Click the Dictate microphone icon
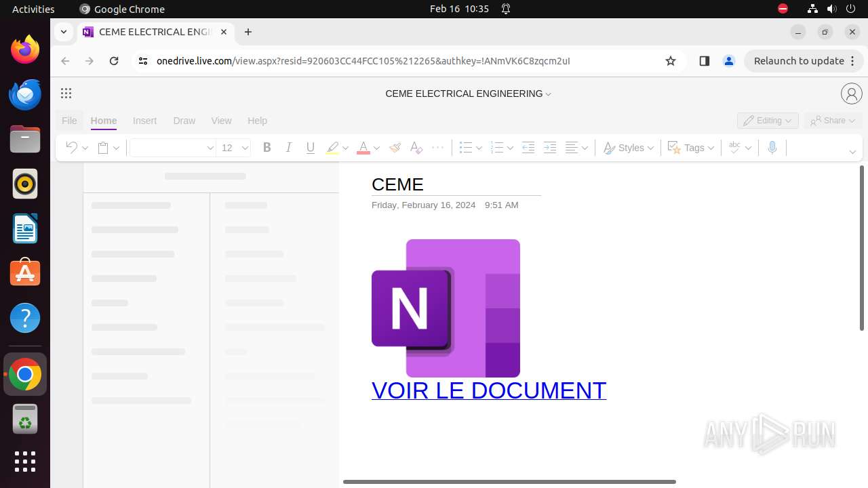Screen dimensions: 868x488 coord(772,148)
